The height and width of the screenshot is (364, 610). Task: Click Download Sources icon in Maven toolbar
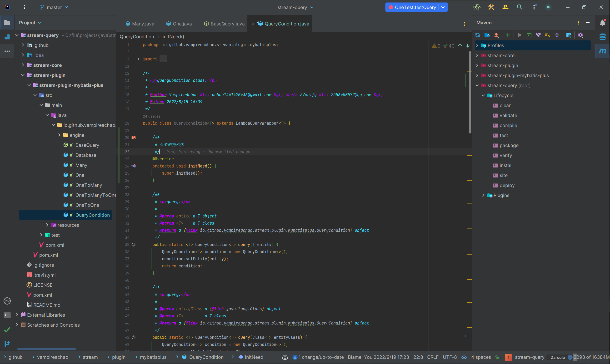point(496,35)
